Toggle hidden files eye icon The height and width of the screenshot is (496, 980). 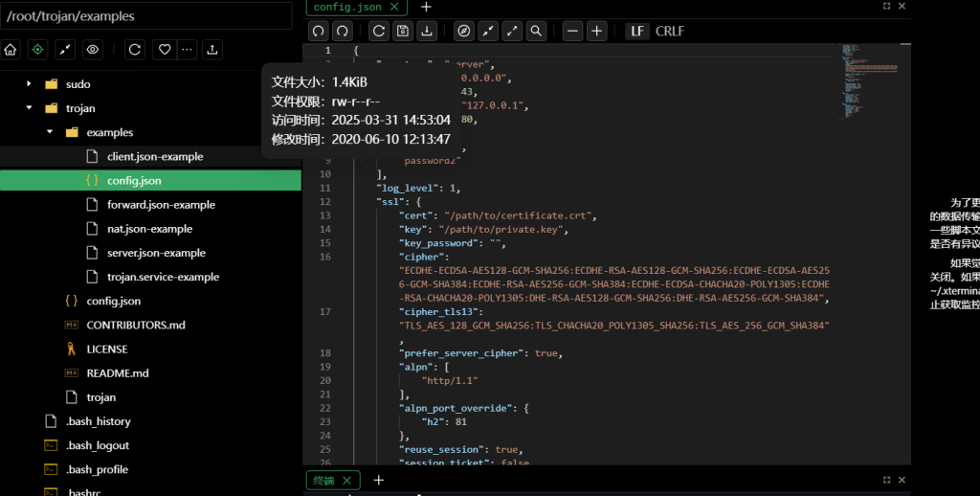(93, 50)
